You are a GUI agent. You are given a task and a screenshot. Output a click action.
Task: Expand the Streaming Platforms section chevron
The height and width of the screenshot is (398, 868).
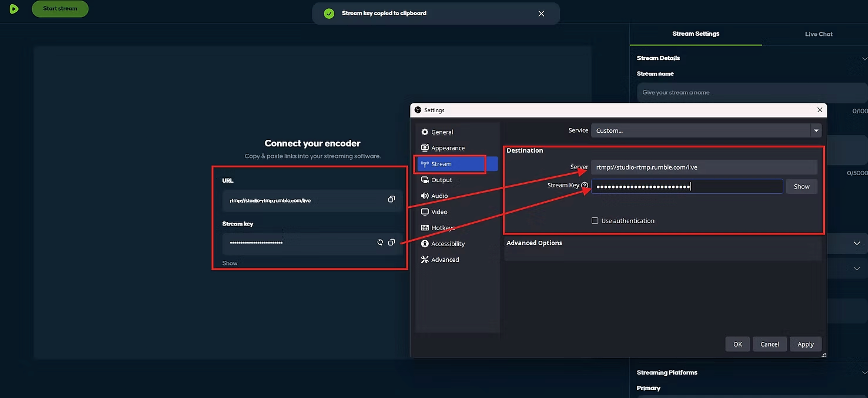click(x=864, y=373)
